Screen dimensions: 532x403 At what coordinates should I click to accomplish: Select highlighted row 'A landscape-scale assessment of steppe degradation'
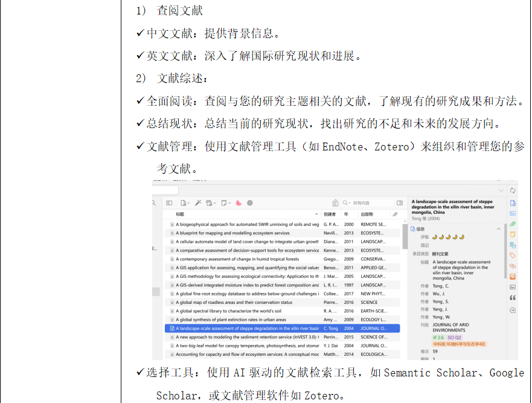282,328
